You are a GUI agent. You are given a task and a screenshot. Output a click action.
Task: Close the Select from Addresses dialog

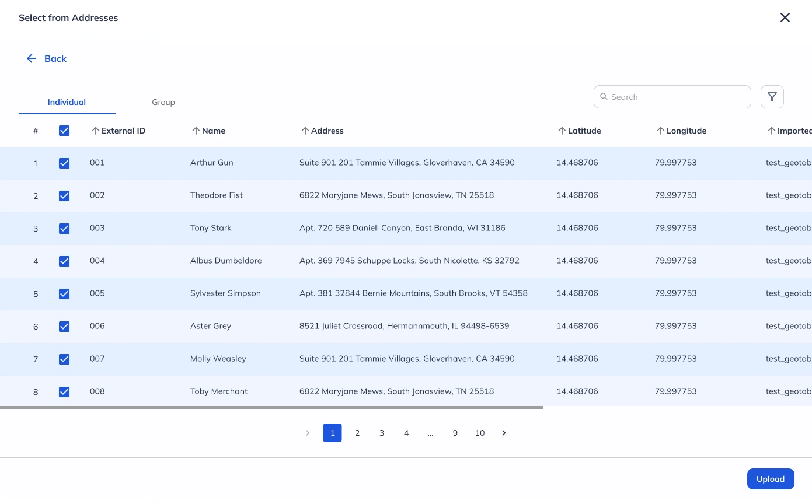tap(785, 17)
